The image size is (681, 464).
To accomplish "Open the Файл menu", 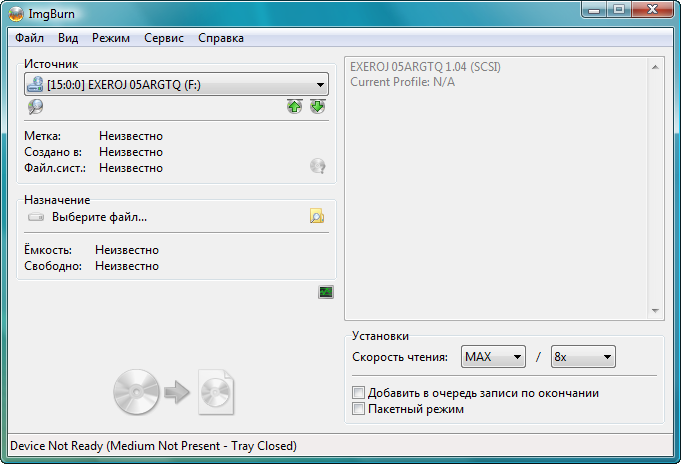I will (29, 38).
